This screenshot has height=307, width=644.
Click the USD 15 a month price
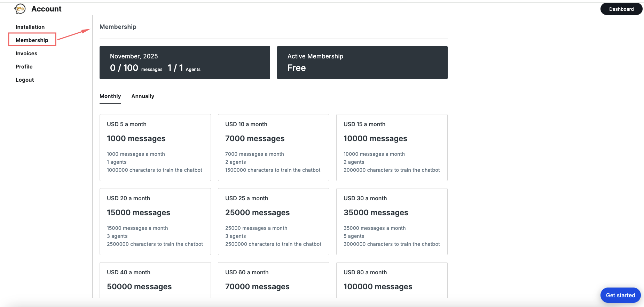click(x=364, y=124)
